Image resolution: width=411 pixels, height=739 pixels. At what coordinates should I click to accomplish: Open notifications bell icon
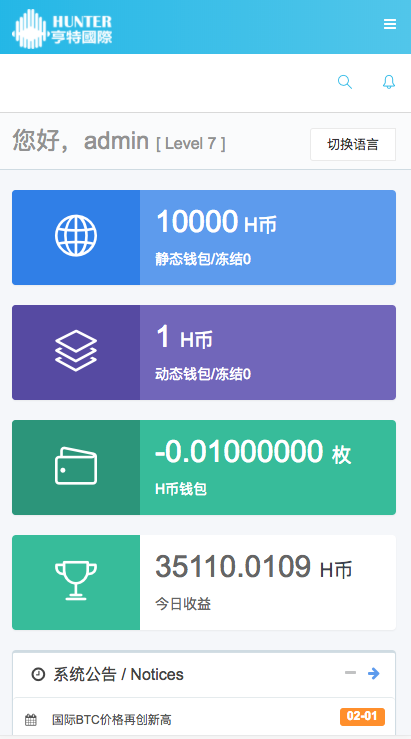tap(389, 82)
